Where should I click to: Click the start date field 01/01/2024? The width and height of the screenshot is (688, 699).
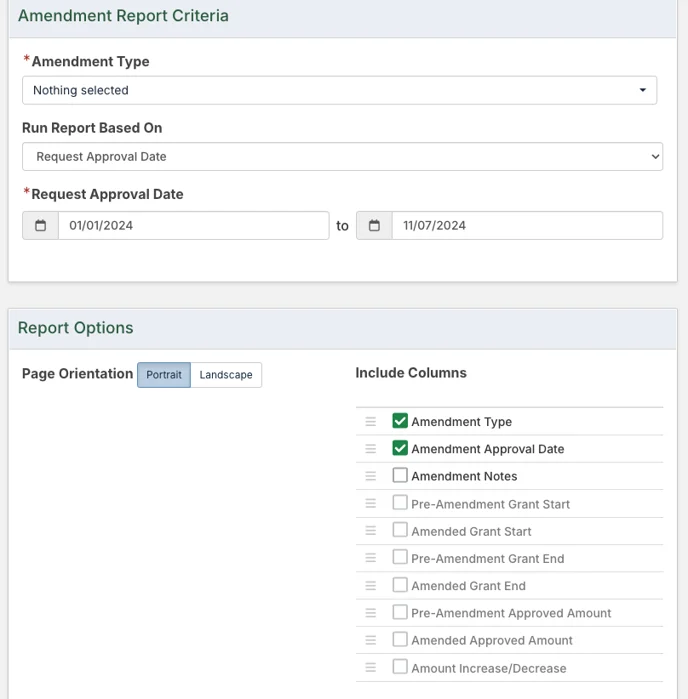194,226
